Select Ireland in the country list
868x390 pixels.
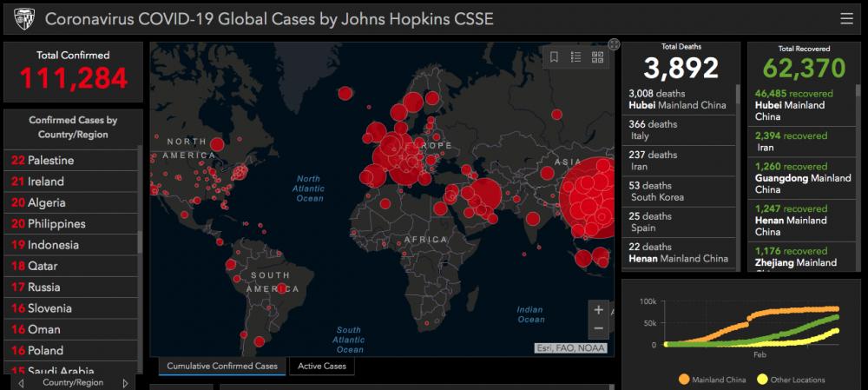click(x=71, y=182)
